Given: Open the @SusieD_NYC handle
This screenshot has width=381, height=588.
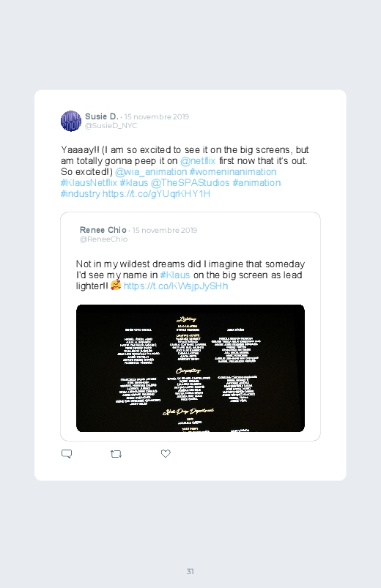Looking at the screenshot, I should [x=111, y=126].
